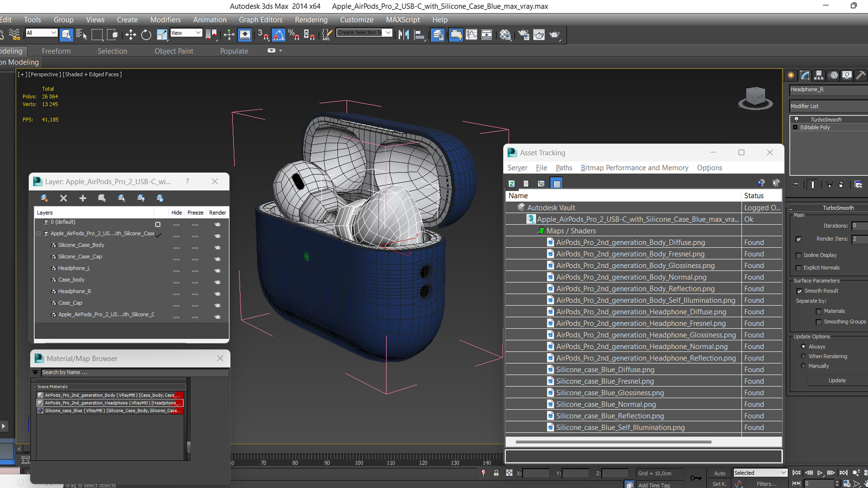Open the Display command panel tab
Viewport: 868px width, 488px height.
click(x=847, y=75)
